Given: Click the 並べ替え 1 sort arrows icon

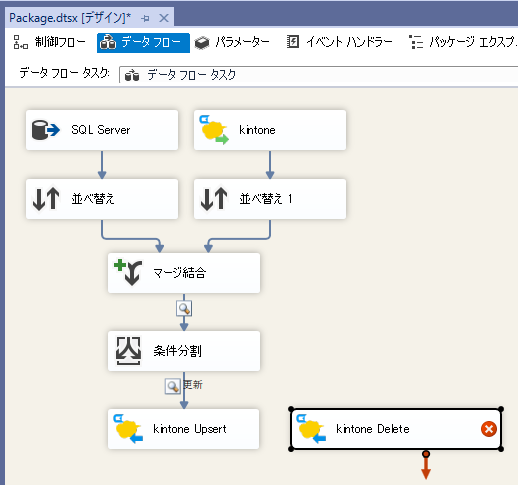Looking at the screenshot, I should pyautogui.click(x=214, y=199).
